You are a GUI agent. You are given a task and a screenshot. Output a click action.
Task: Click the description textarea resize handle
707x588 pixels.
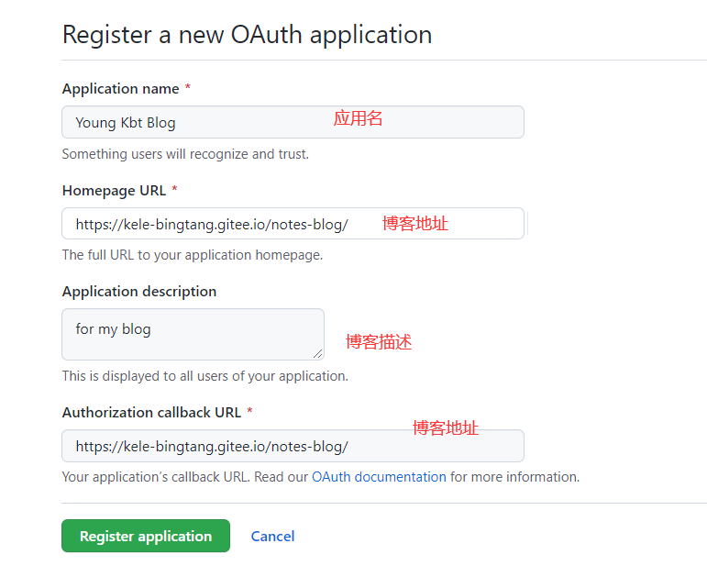(x=318, y=354)
